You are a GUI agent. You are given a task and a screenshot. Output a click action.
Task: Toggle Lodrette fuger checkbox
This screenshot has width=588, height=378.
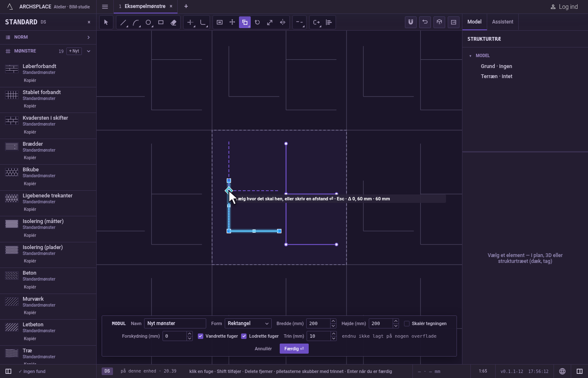244,336
